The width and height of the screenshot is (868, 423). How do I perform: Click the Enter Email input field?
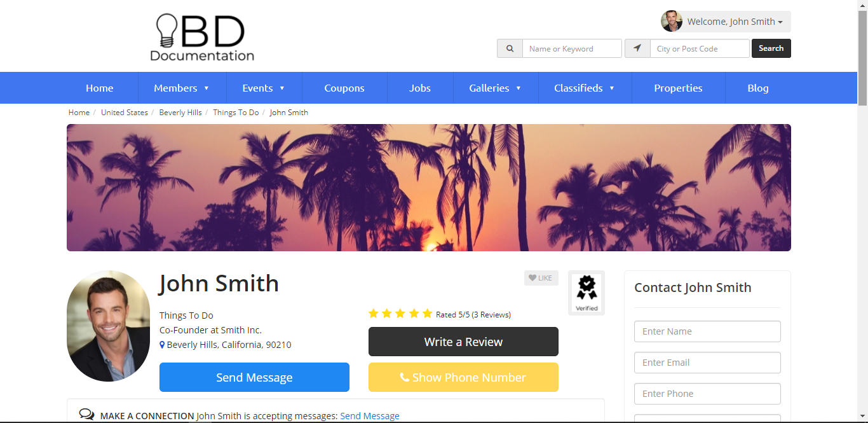point(707,363)
